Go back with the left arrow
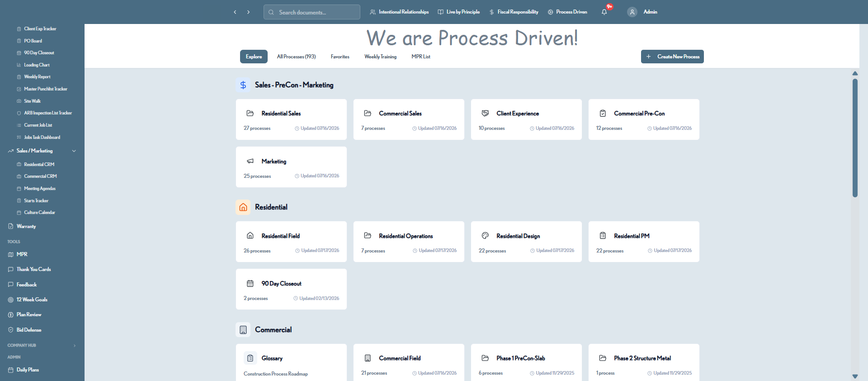The image size is (868, 381). click(235, 12)
